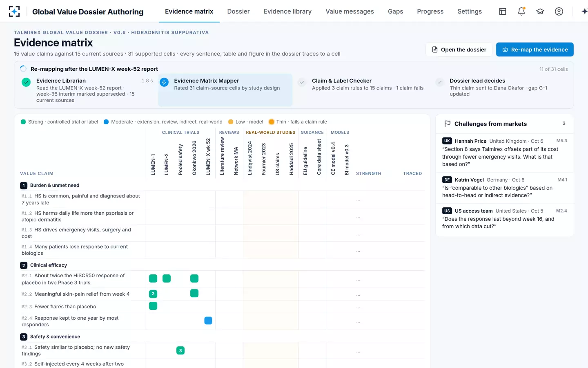588x368 pixels.
Task: Click section number 3 badge, Safety & convenience
Action: tap(24, 337)
